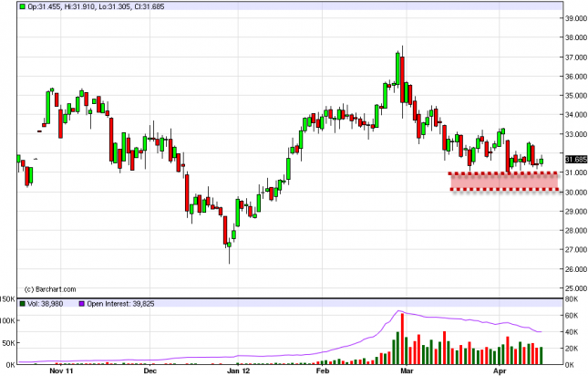Click the 'Nov 11' date axis label
The height and width of the screenshot is (376, 588).
[x=61, y=371]
